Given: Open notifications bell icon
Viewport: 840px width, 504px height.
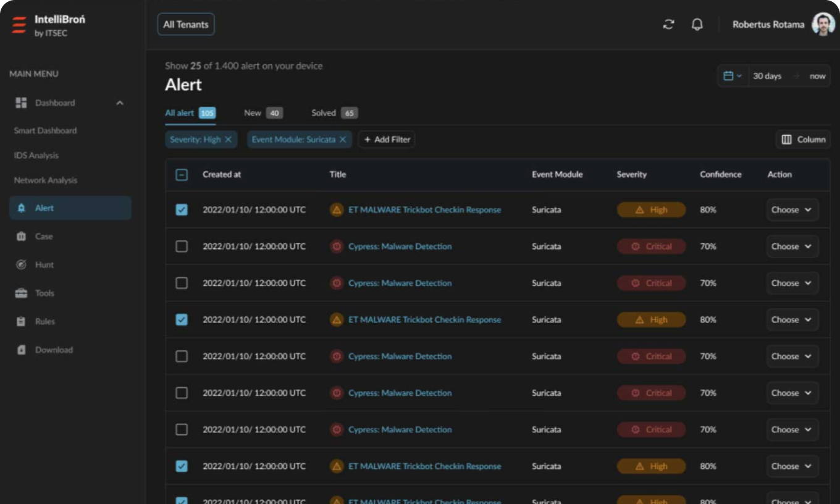Looking at the screenshot, I should pos(697,25).
